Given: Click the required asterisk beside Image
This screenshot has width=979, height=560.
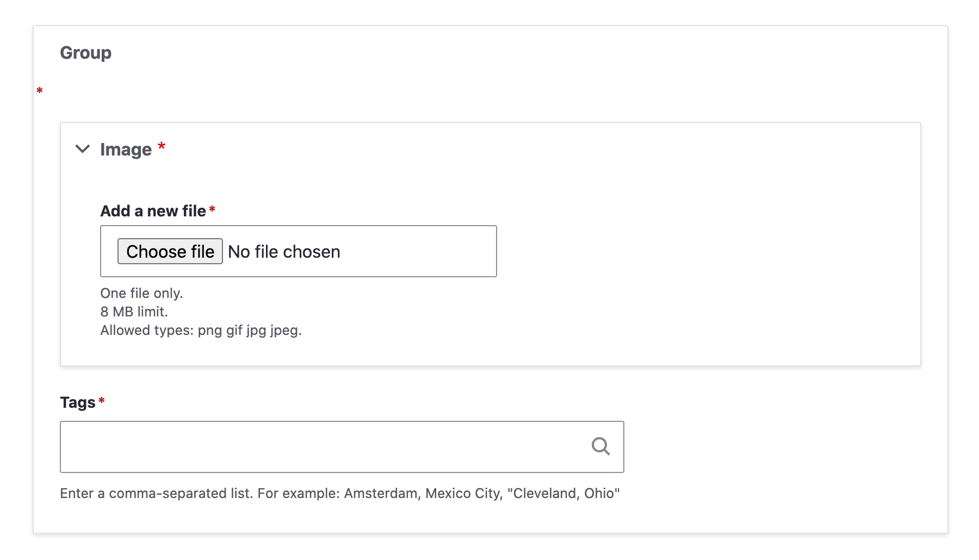Looking at the screenshot, I should coord(162,146).
